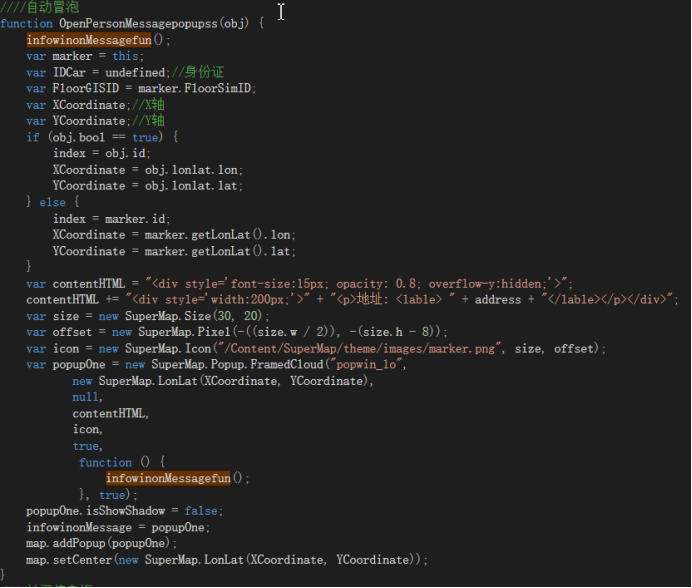Click the top '////自动冒泡' comment
Image resolution: width=692 pixels, height=588 pixels.
40,7
